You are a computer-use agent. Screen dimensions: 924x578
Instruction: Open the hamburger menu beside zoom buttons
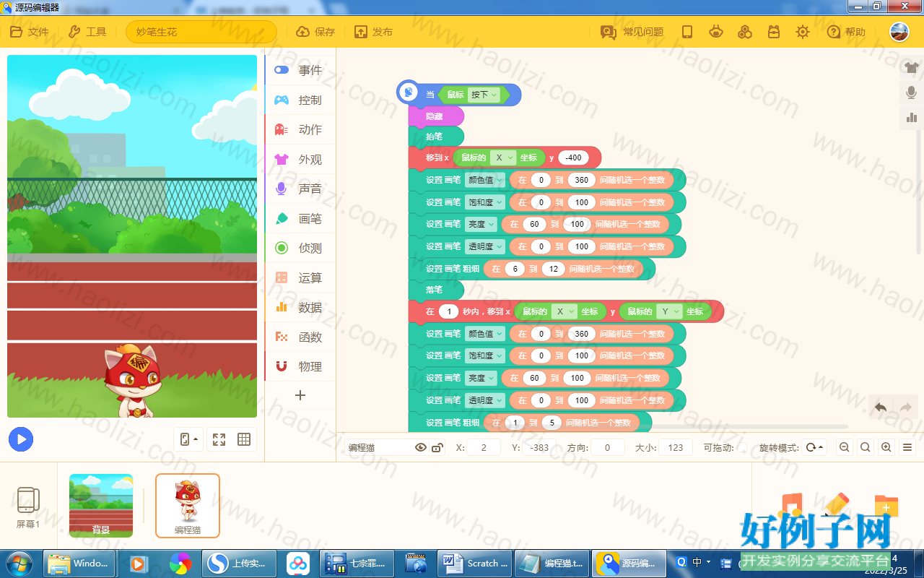pos(908,447)
